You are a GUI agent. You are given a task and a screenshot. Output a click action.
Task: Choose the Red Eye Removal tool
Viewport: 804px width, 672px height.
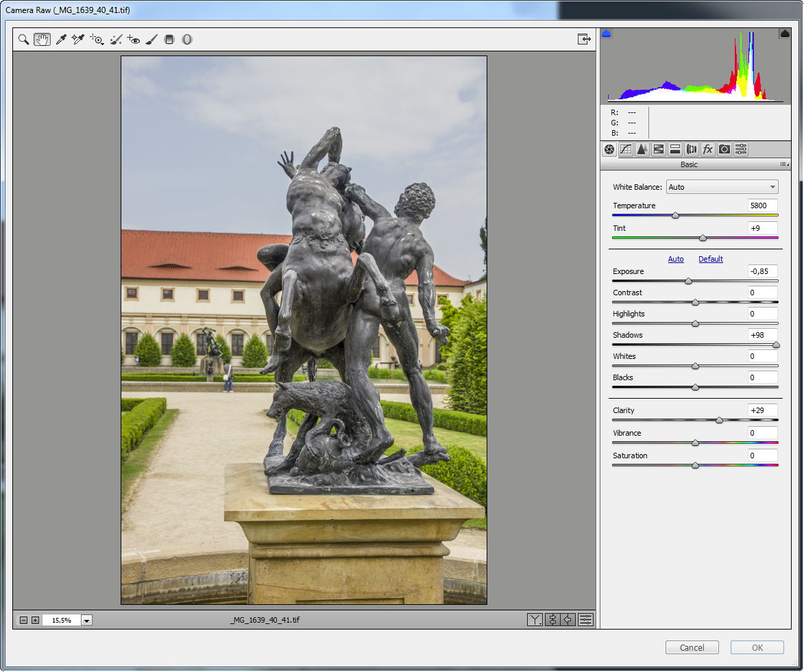pos(133,40)
